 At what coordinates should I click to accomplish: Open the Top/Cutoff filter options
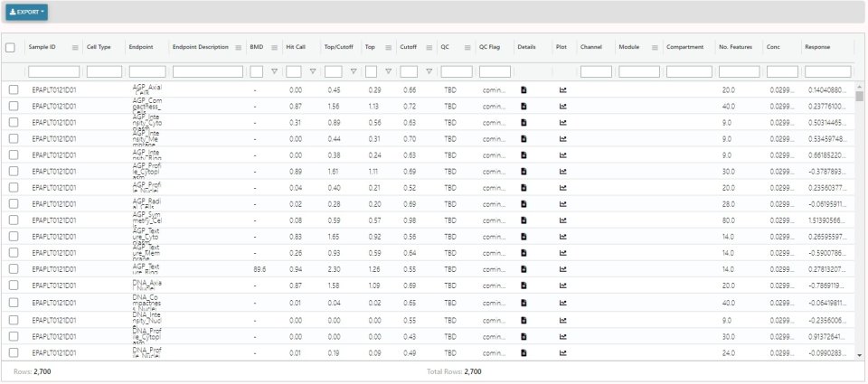point(353,71)
